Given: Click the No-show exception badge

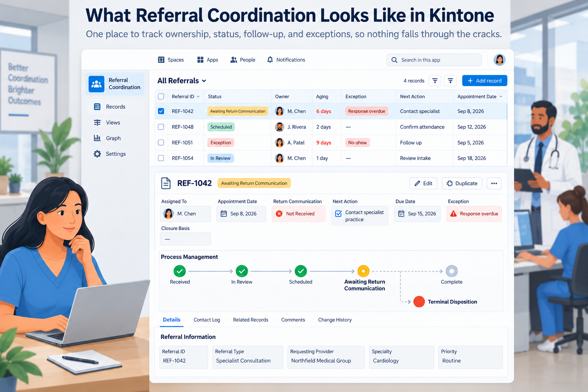Looking at the screenshot, I should (x=358, y=142).
